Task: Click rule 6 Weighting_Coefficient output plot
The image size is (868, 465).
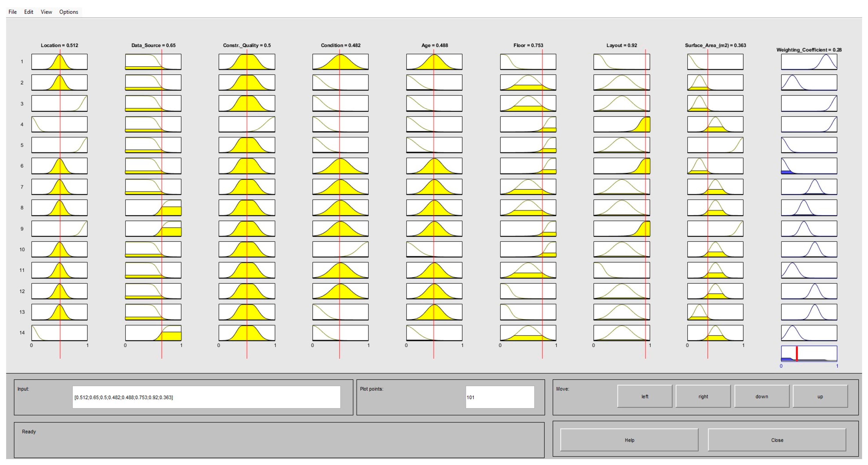Action: (809, 166)
